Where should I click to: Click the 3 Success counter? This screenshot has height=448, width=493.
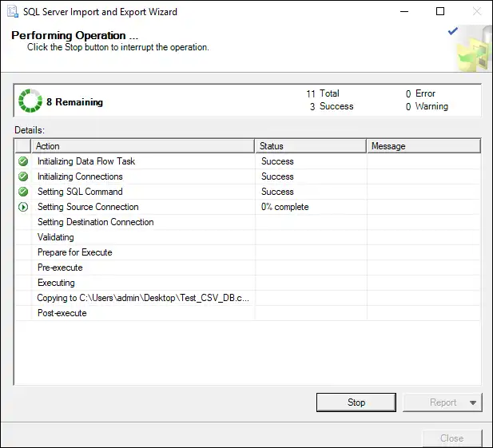tap(332, 106)
